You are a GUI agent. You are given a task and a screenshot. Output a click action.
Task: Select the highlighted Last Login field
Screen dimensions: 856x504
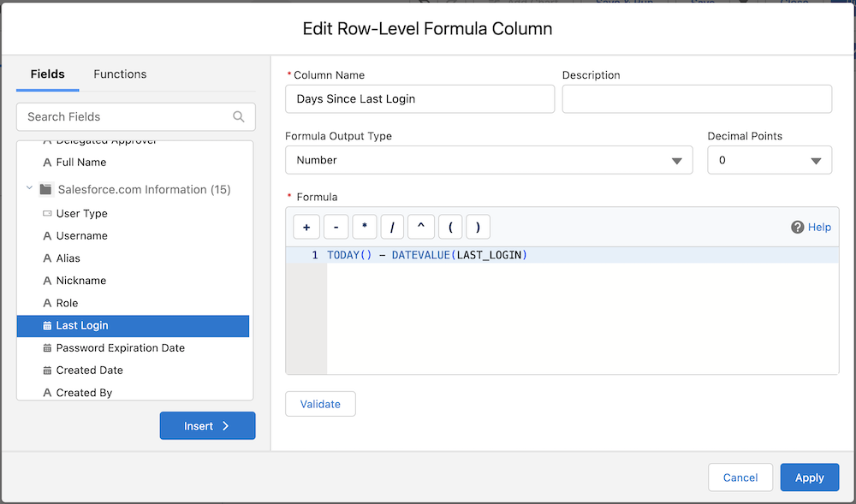(134, 326)
